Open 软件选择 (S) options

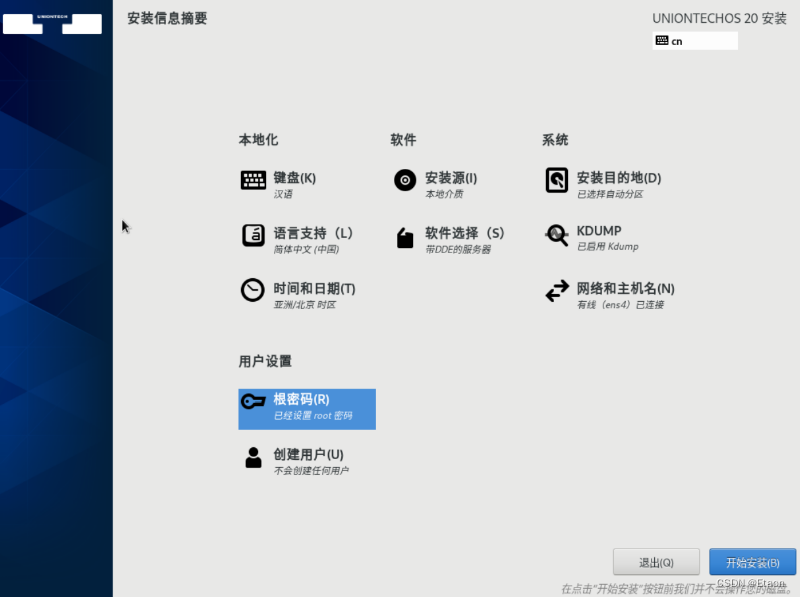(459, 239)
